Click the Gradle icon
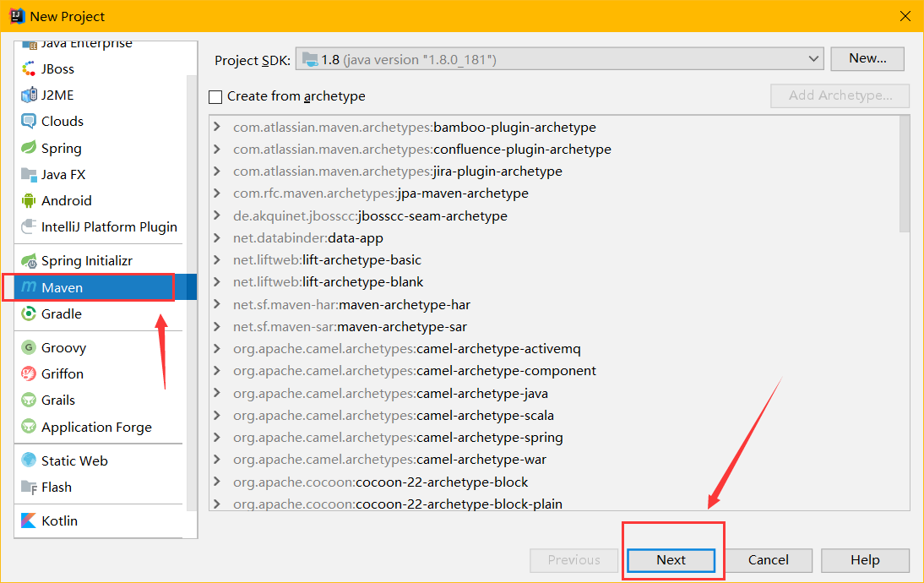924x583 pixels. coord(28,313)
